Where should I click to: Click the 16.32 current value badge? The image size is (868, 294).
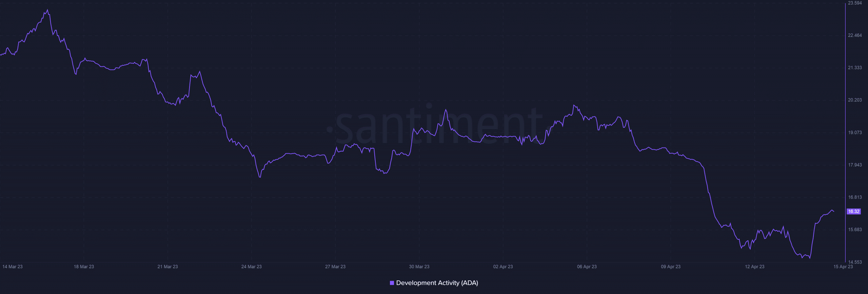pos(853,211)
